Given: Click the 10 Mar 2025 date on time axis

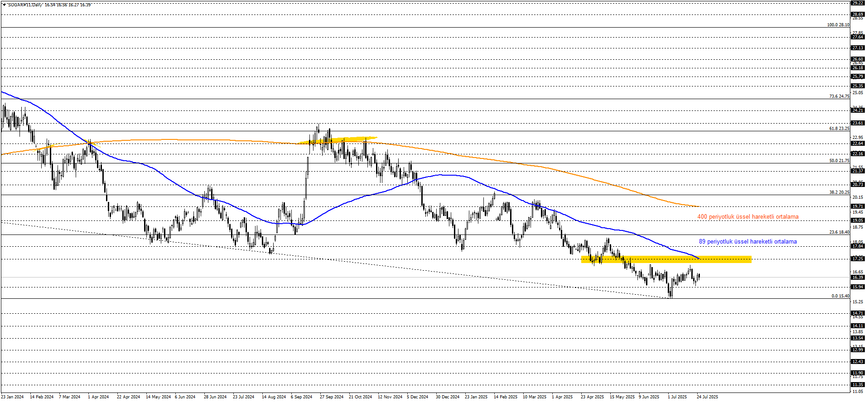Looking at the screenshot, I should (535, 397).
